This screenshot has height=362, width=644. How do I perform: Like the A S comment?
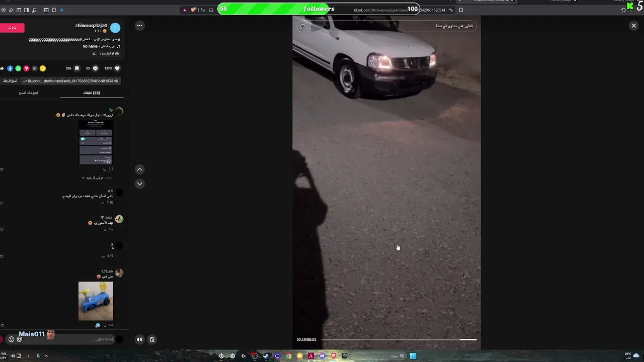(x=2, y=203)
